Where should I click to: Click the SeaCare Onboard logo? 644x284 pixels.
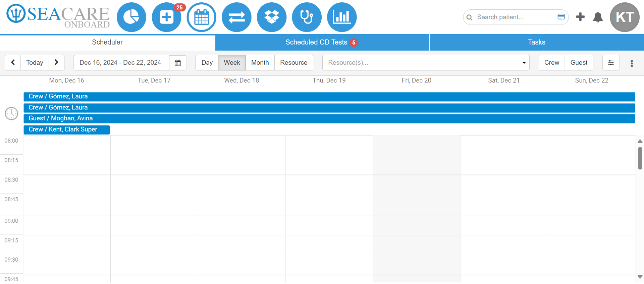(x=58, y=16)
